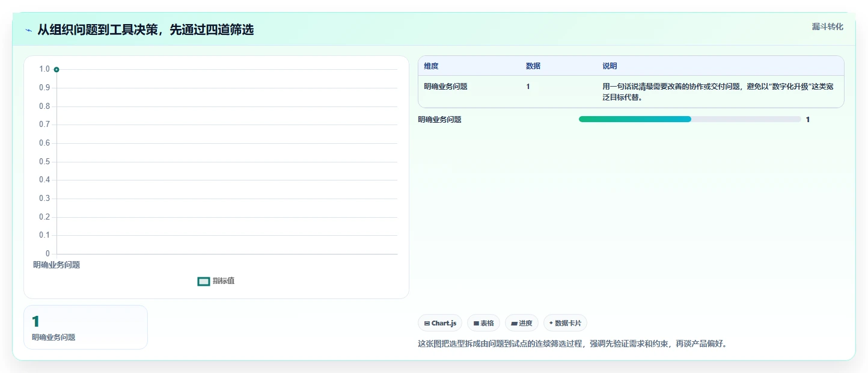Click the 指标值 legend color box
The image size is (868, 373).
204,281
